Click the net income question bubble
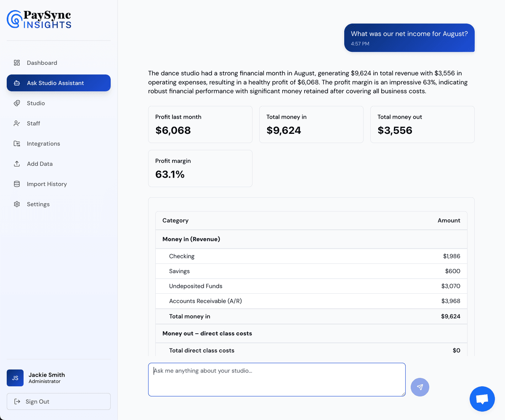 409,38
